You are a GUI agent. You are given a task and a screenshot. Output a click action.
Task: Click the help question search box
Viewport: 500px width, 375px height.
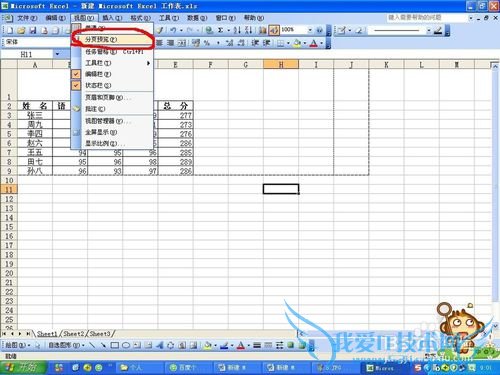(x=427, y=17)
